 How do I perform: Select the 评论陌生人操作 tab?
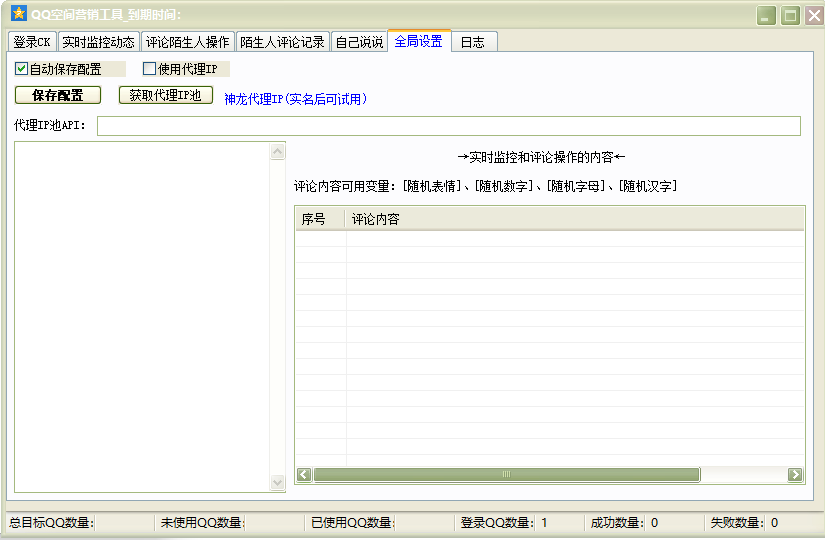(187, 42)
